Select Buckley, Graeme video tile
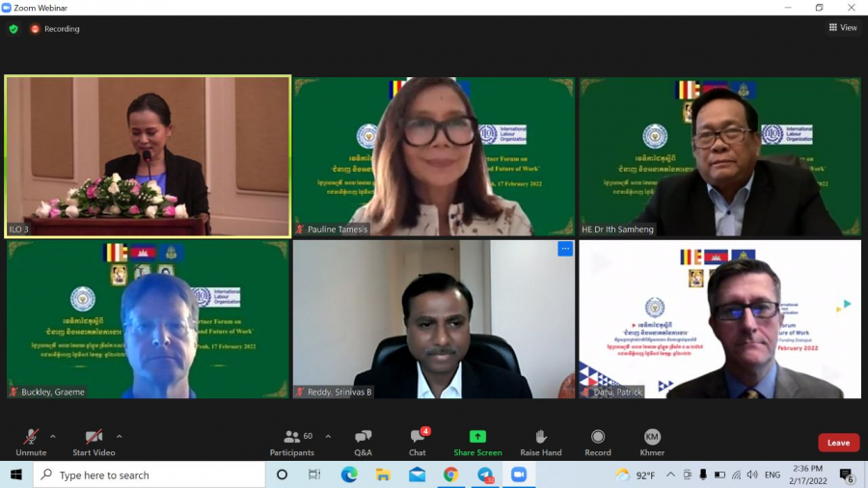Image resolution: width=868 pixels, height=488 pixels. click(148, 319)
